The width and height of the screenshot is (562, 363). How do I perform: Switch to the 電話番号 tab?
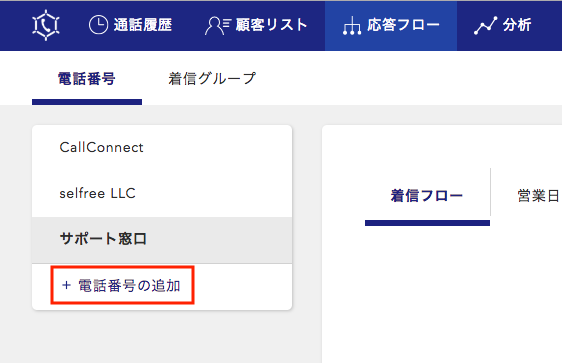coord(87,79)
